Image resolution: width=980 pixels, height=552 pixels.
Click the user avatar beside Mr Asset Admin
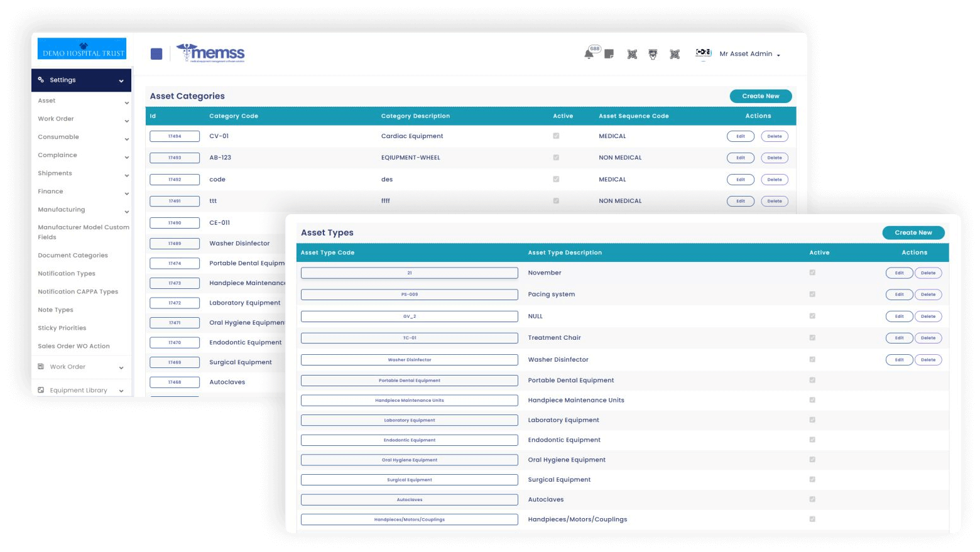click(703, 53)
